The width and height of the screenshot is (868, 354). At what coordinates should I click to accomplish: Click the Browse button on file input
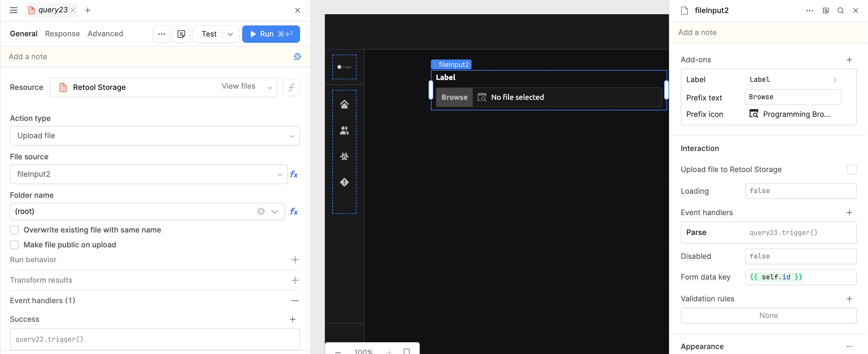(454, 97)
